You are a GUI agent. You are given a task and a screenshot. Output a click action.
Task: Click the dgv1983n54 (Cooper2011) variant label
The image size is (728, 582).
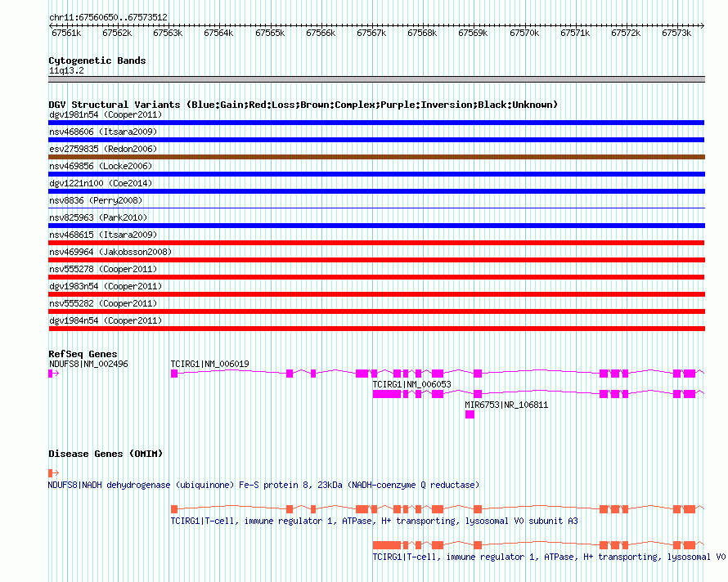pos(106,286)
